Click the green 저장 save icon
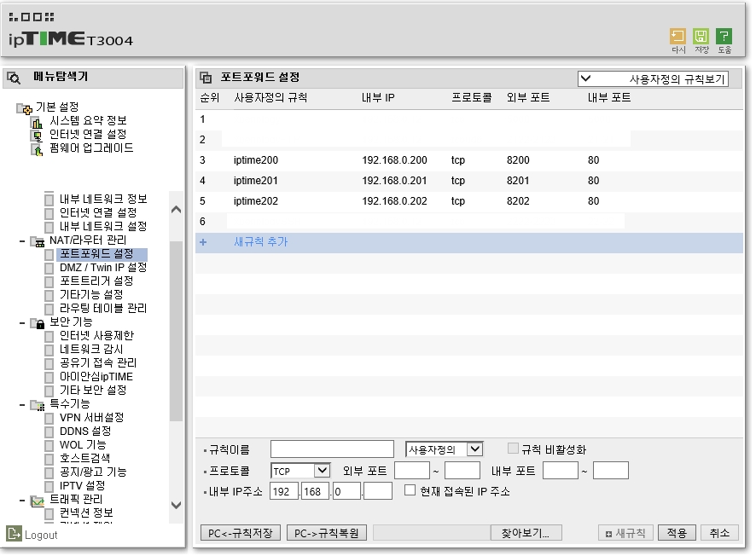Image resolution: width=756 pixels, height=556 pixels. 701,37
